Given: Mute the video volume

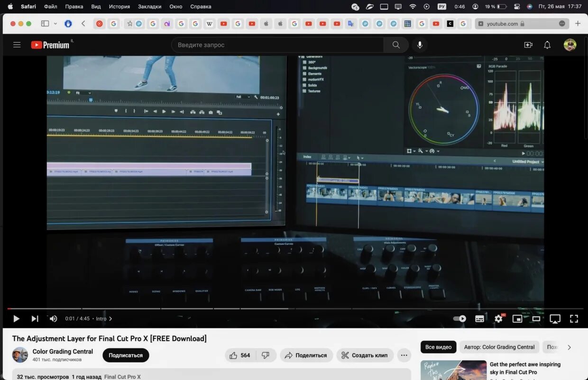Looking at the screenshot, I should 53,318.
